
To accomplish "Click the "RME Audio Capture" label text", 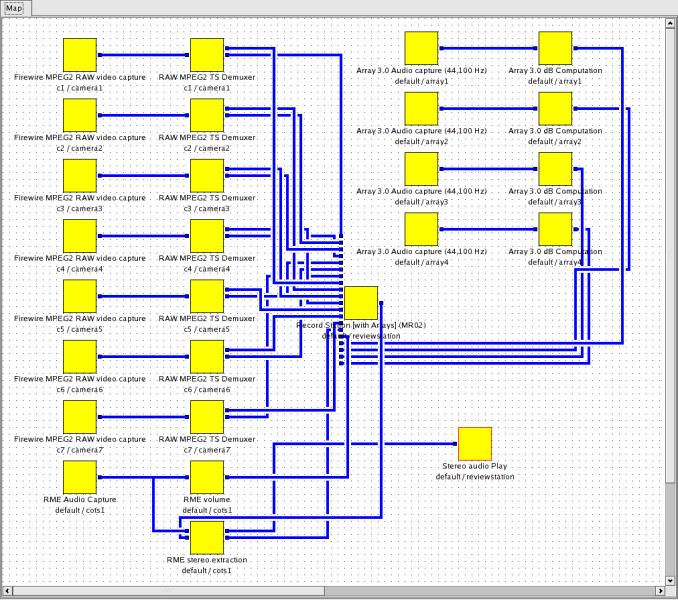I will pyautogui.click(x=80, y=499).
